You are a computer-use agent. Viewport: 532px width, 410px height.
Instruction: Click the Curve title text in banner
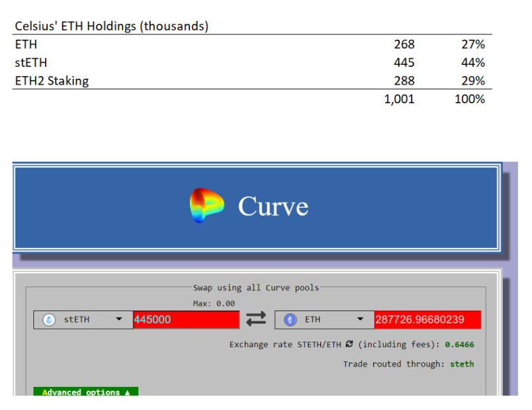tap(273, 206)
